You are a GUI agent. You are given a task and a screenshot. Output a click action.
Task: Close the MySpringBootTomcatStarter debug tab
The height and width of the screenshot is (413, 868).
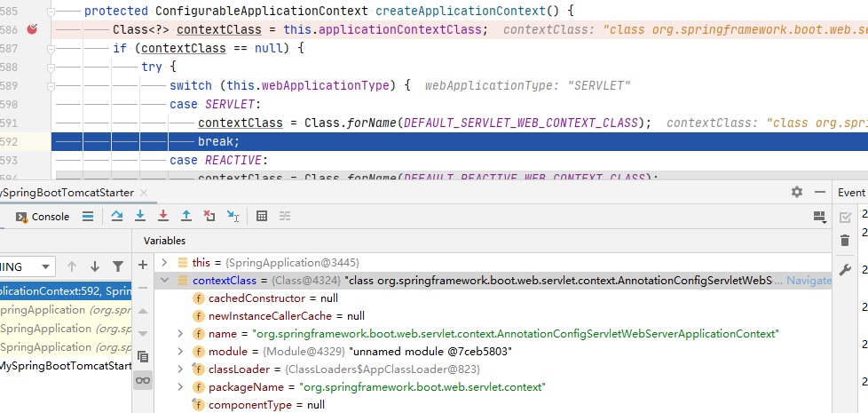[144, 193]
